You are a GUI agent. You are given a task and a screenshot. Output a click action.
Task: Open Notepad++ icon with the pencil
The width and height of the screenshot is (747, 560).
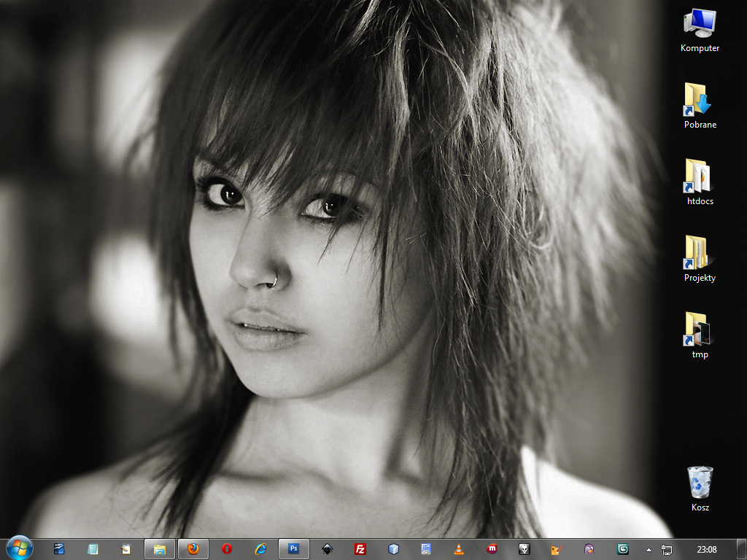[125, 549]
